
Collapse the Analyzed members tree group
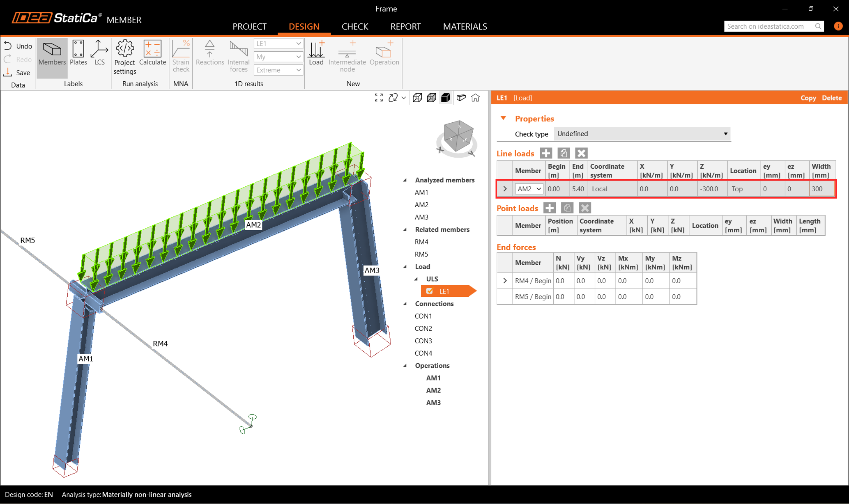coord(405,180)
